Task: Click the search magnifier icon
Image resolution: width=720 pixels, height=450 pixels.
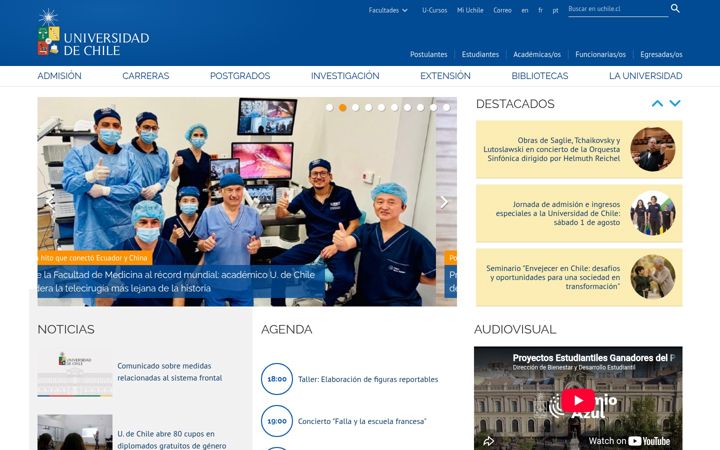Action: pyautogui.click(x=675, y=8)
